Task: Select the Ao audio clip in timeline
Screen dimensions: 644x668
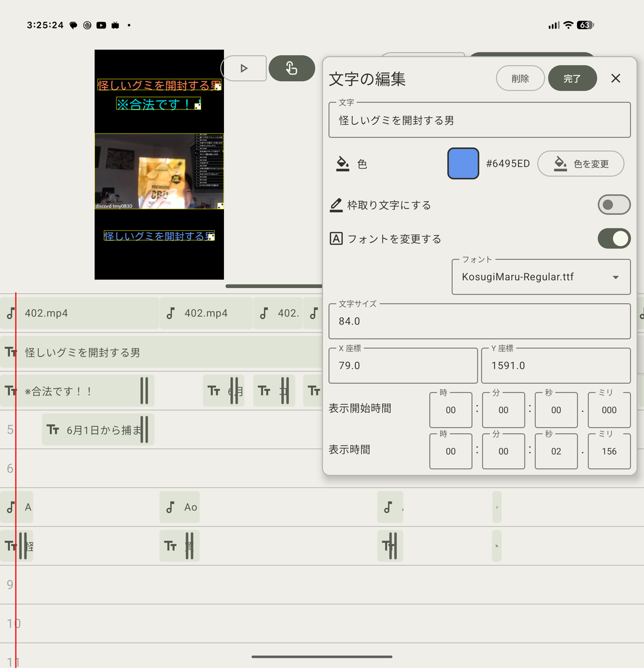Action: 180,507
